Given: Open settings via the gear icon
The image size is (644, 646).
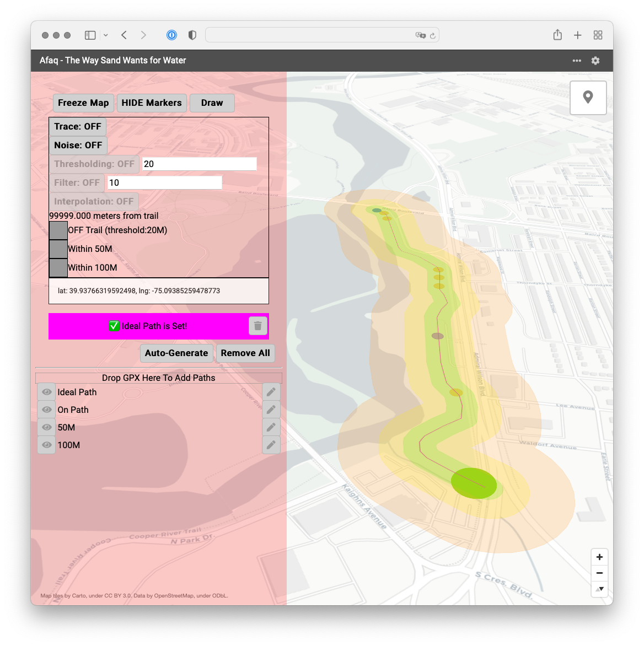Looking at the screenshot, I should tap(595, 61).
